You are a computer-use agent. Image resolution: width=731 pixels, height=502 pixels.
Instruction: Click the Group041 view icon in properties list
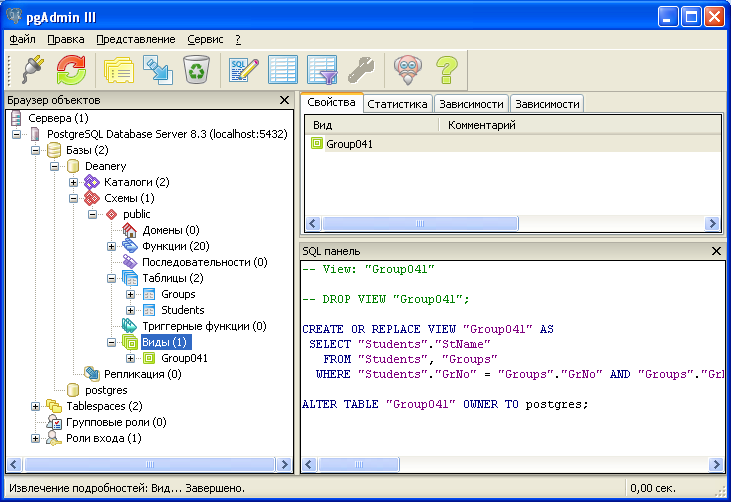tap(317, 144)
